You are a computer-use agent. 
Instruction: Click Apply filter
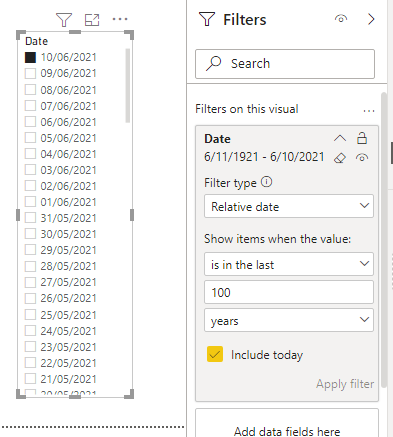click(345, 384)
